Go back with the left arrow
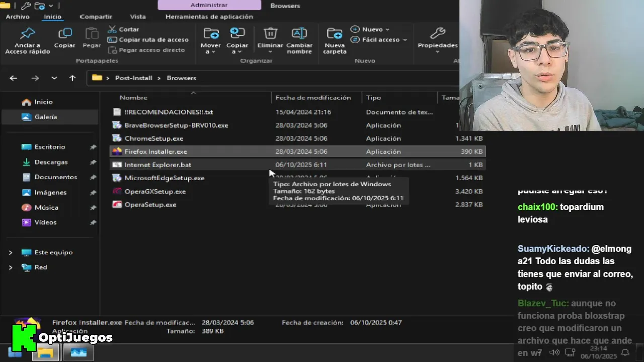The width and height of the screenshot is (644, 362). click(13, 78)
